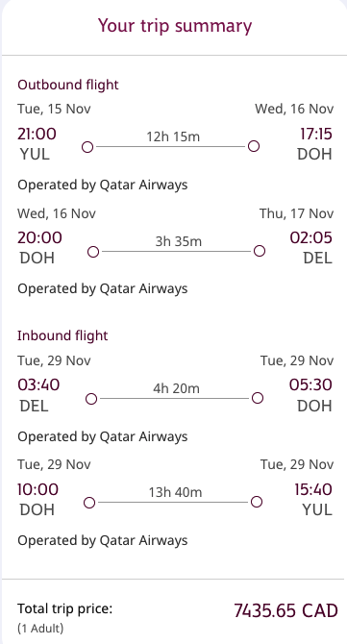Click the 7435.65 CAD total price
This screenshot has height=644, width=347.
285,610
